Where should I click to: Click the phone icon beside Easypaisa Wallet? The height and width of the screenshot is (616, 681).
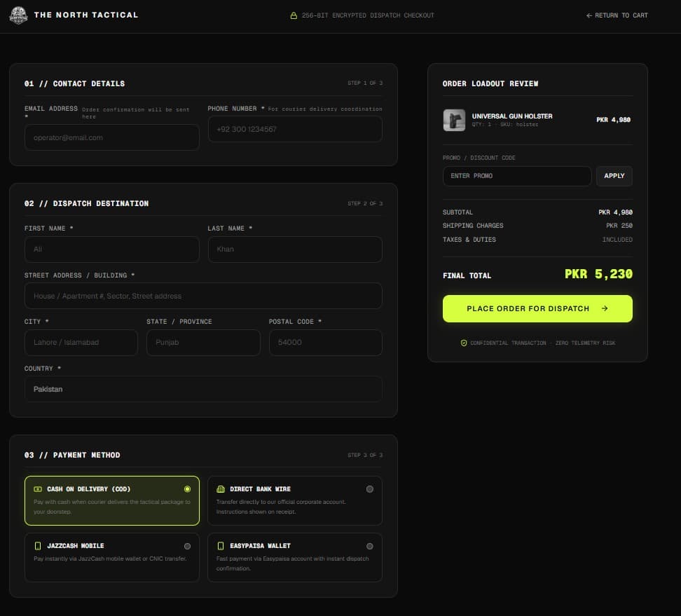click(x=221, y=546)
